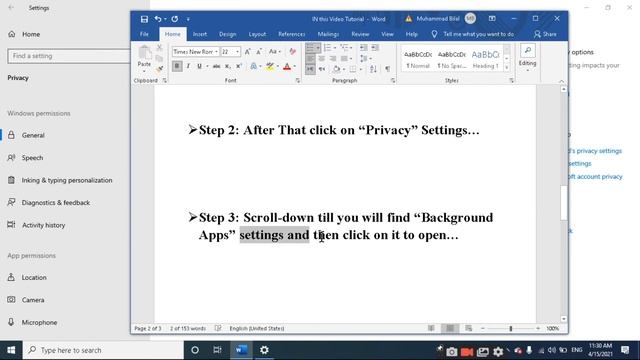Decrease font size with Shrink Font
This screenshot has height=360, width=640.
coord(259,51)
